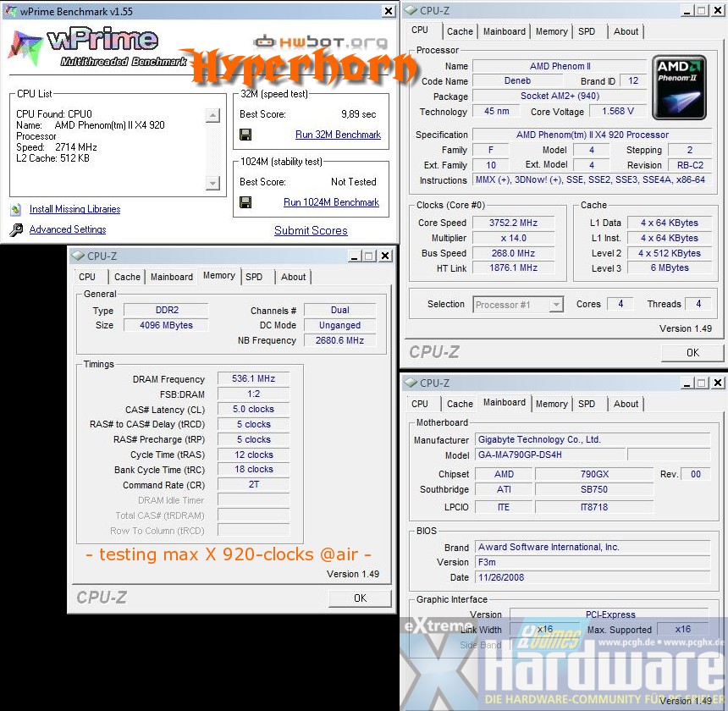728x711 pixels.
Task: Click the CAS# Latency value 5.0 clocks
Action: [253, 410]
